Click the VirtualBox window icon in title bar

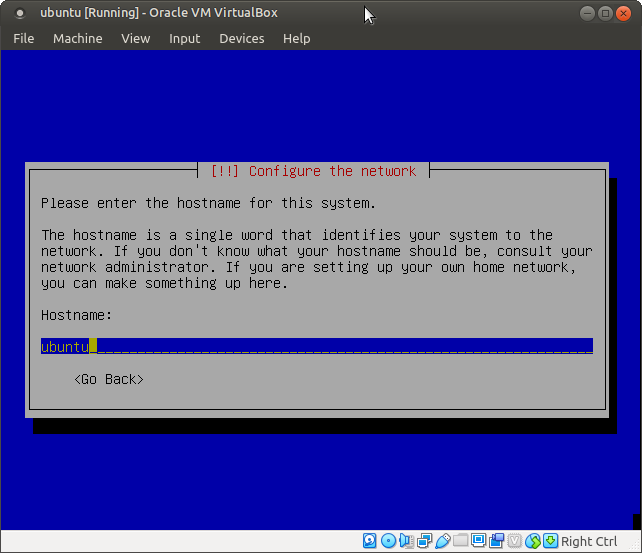(x=19, y=14)
